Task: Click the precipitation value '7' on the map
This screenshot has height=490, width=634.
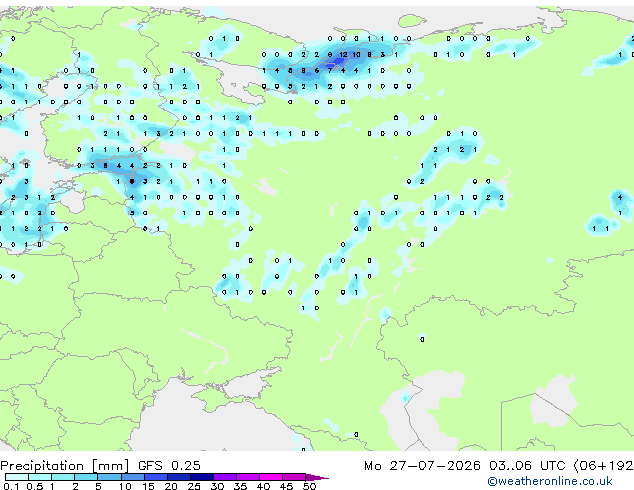Action: pyautogui.click(x=330, y=70)
